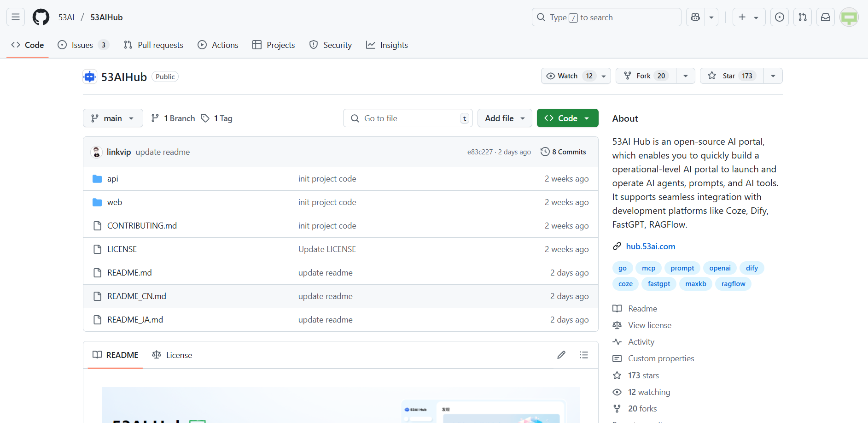Click the eye icon next to 12 watching
This screenshot has height=423, width=868.
pyautogui.click(x=617, y=392)
